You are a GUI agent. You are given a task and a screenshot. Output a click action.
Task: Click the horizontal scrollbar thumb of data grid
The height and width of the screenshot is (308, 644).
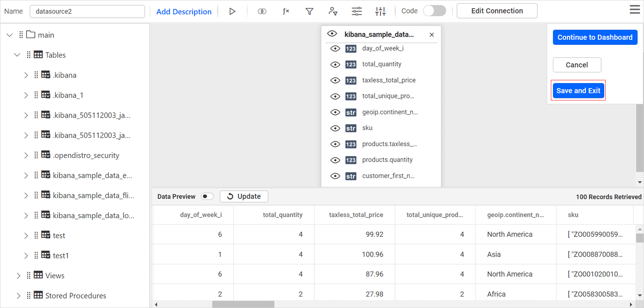click(243, 304)
